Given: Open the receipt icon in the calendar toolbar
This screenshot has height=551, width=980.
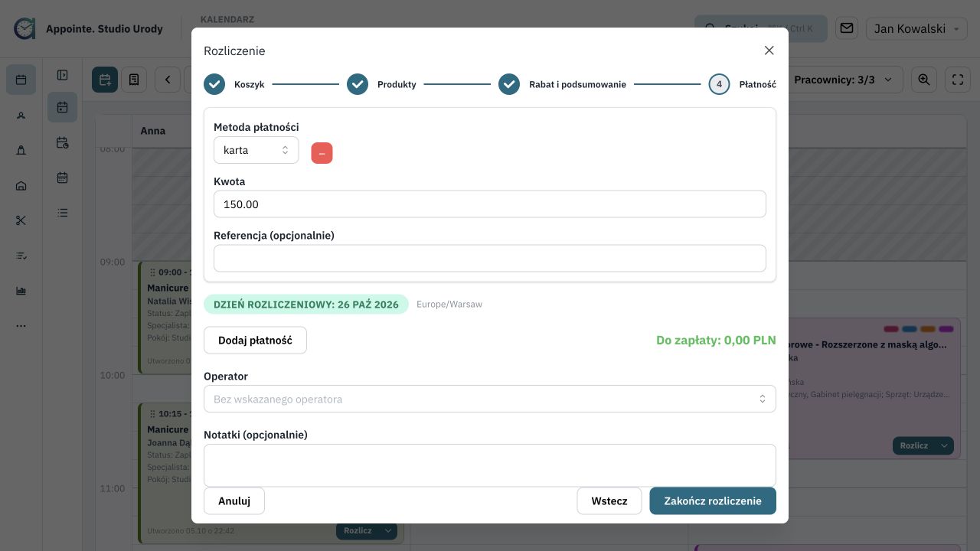Looking at the screenshot, I should (134, 80).
